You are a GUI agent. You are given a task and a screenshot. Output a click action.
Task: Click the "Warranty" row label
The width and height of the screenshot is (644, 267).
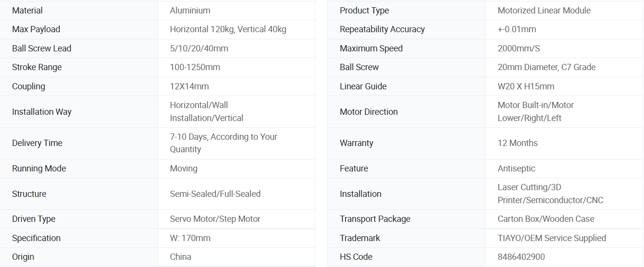(357, 143)
